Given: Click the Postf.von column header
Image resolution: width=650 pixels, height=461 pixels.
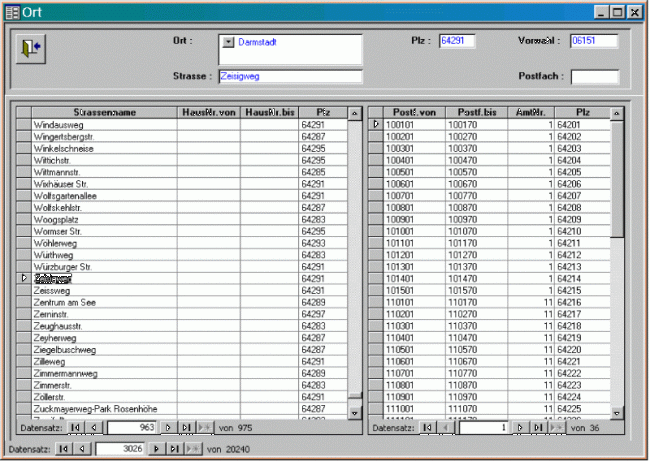Looking at the screenshot, I should (x=414, y=113).
